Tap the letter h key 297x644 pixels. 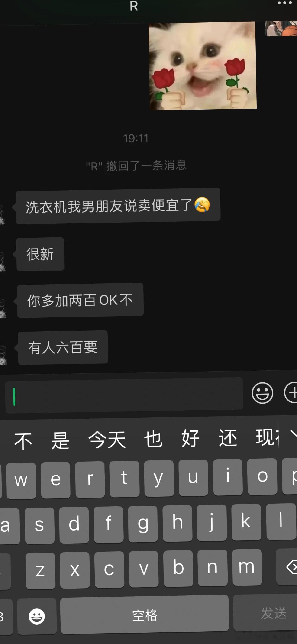point(178,523)
